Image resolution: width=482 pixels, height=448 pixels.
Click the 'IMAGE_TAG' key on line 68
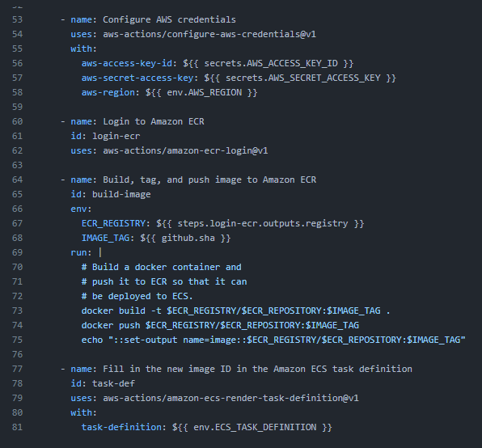tap(105, 238)
